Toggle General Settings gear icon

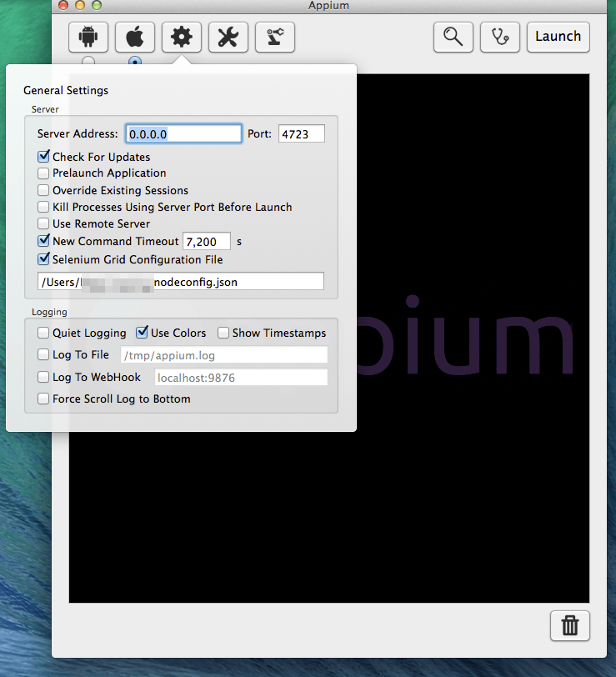coord(182,38)
